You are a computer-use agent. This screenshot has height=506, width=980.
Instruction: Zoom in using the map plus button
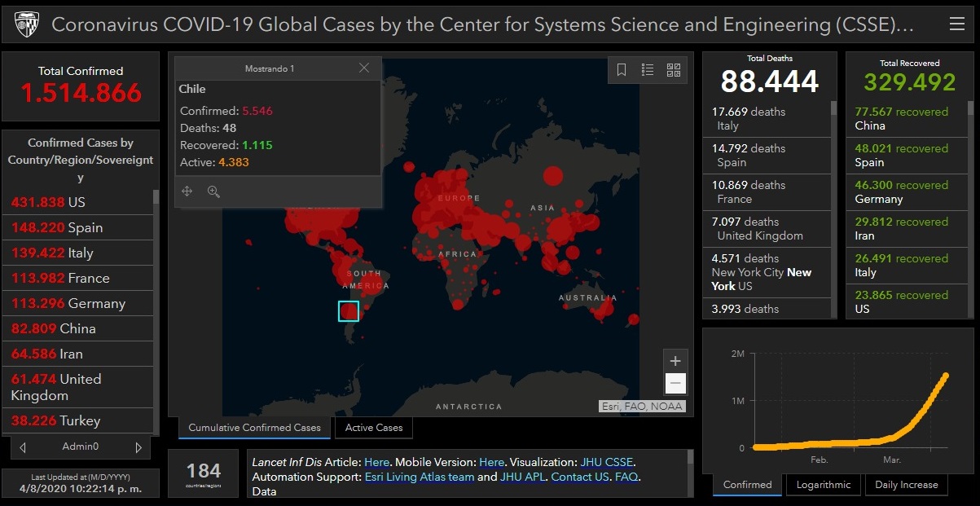[675, 360]
